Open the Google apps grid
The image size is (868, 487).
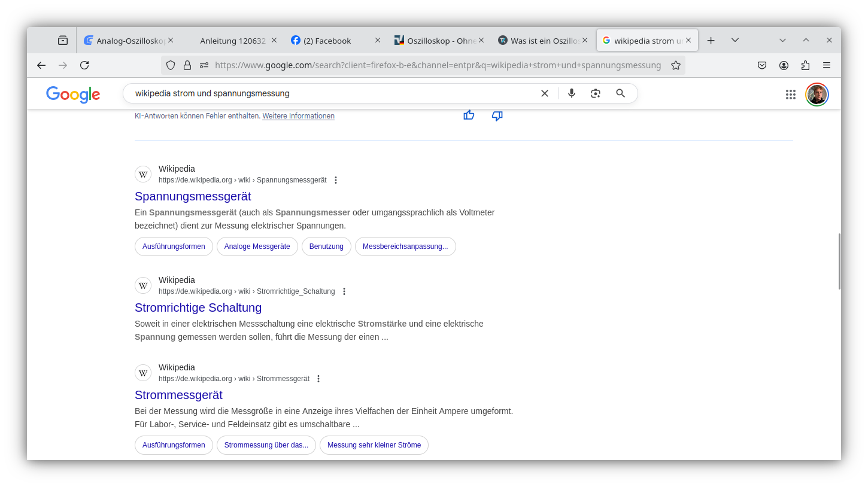791,95
